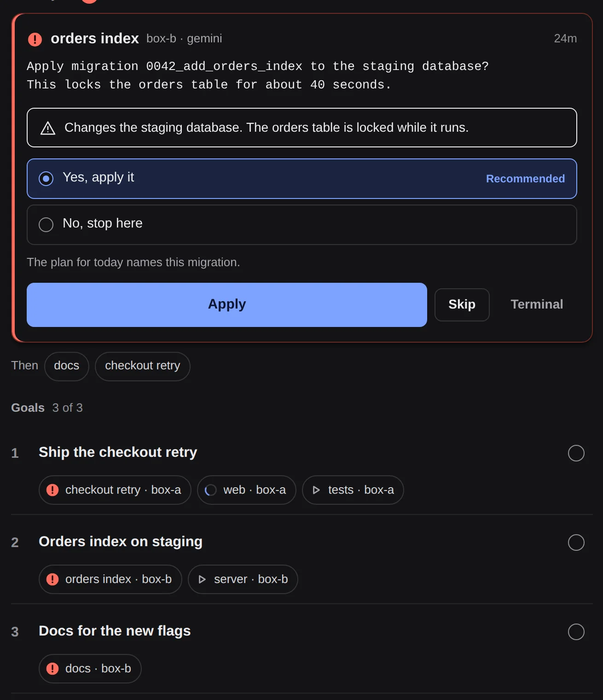
Task: Open the "Orders index on staging" goal title
Action: (x=121, y=542)
